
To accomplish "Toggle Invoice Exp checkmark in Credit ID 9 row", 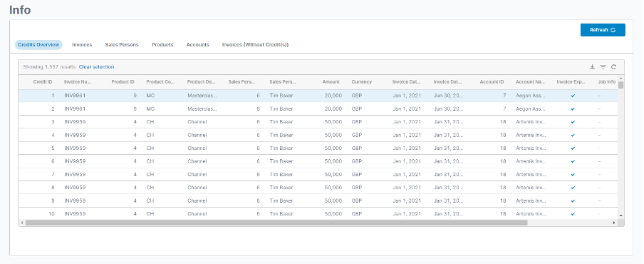I will click(x=573, y=200).
